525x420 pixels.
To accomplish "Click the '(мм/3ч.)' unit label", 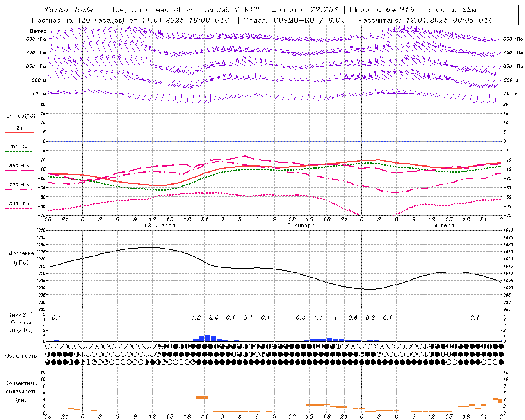I will coord(21,315).
